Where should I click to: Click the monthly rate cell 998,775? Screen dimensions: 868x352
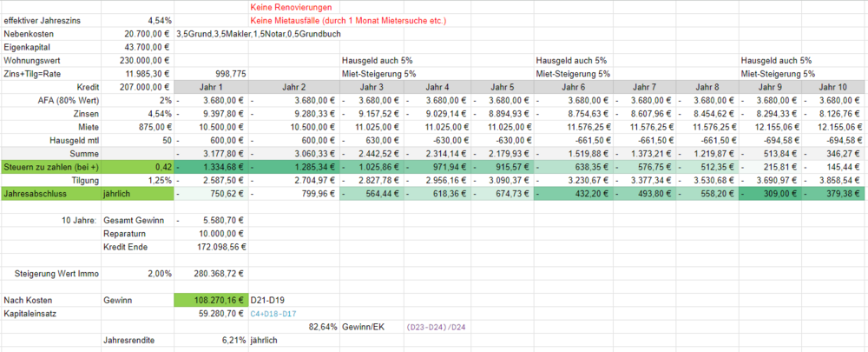point(230,74)
